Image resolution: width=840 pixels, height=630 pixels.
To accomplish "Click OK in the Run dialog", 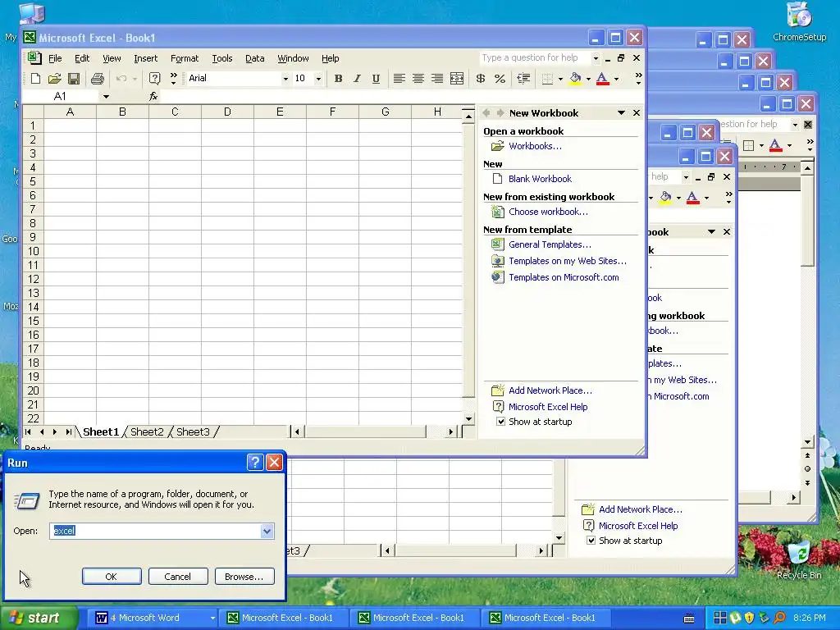I will point(112,577).
